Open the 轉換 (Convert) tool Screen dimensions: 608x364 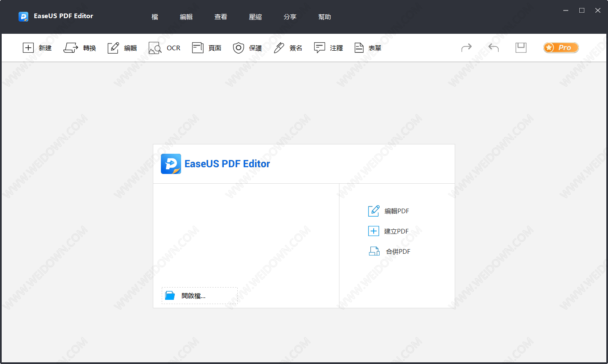point(79,48)
